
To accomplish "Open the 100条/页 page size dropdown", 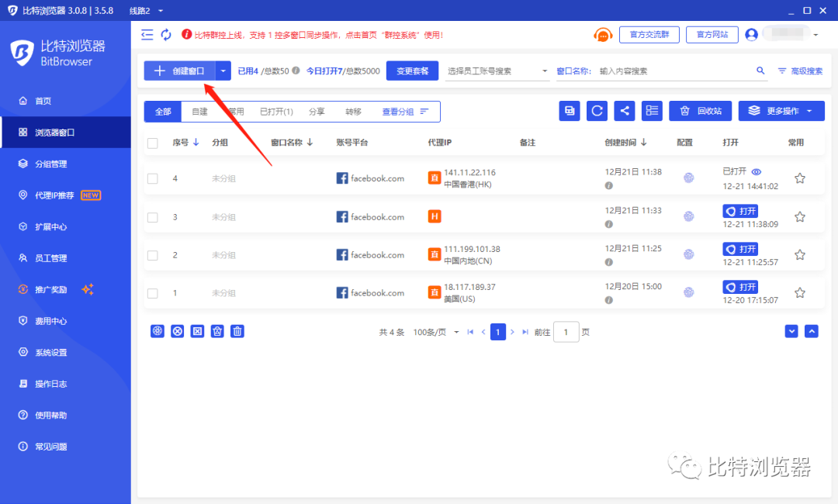I will click(435, 331).
